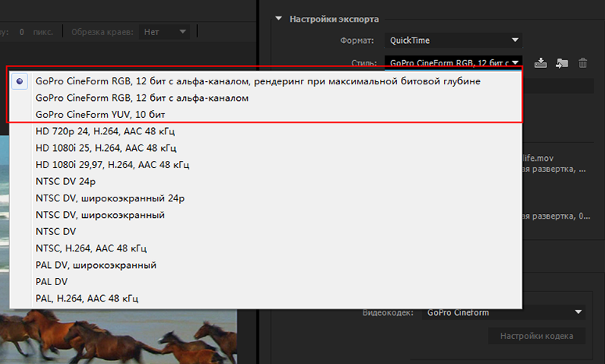The width and height of the screenshot is (605, 364).
Task: Click the save preset icon
Action: pyautogui.click(x=541, y=62)
